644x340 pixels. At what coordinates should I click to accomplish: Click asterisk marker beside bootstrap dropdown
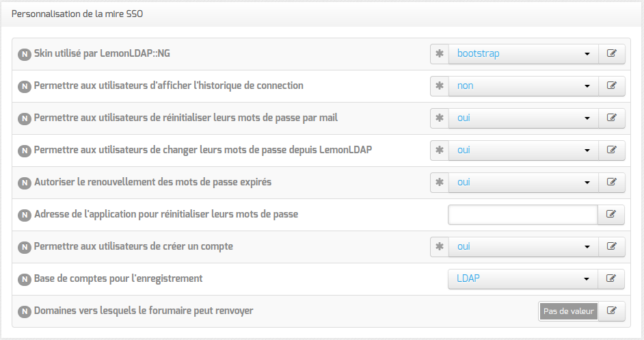[x=440, y=53]
